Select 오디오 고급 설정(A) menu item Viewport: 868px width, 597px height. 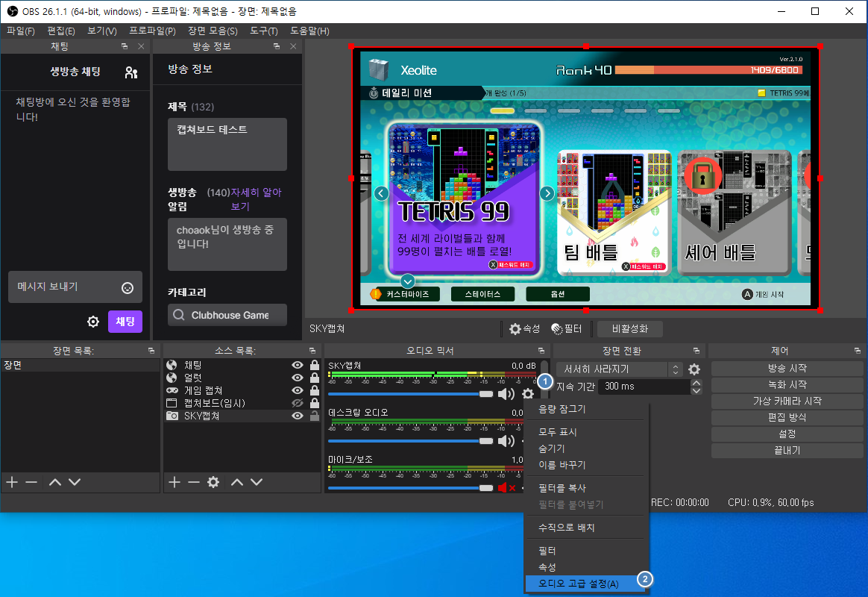pos(585,584)
